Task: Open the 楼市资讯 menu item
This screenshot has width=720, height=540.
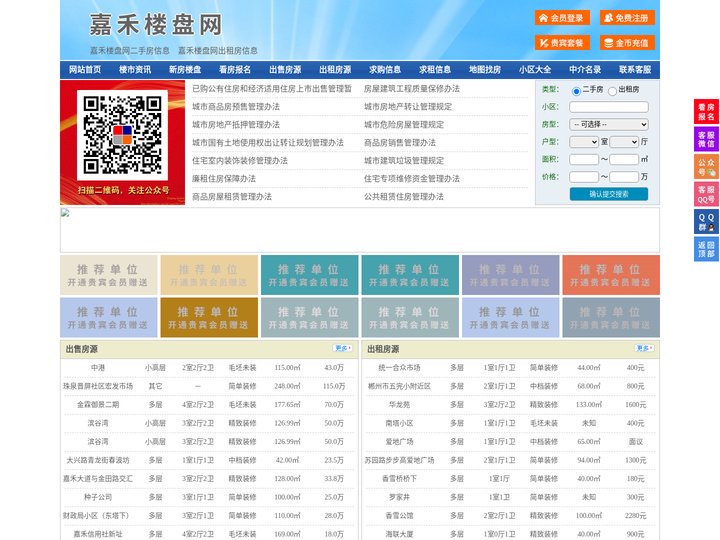Action: pos(135,70)
